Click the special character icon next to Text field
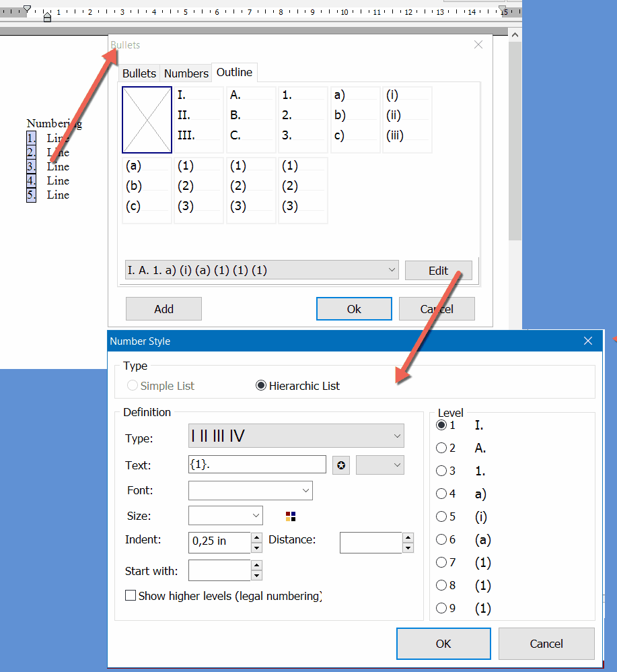The height and width of the screenshot is (672, 617). (x=341, y=465)
